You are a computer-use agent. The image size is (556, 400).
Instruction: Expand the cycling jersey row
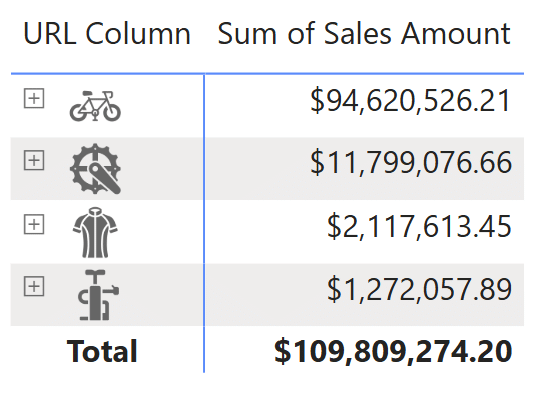click(34, 224)
